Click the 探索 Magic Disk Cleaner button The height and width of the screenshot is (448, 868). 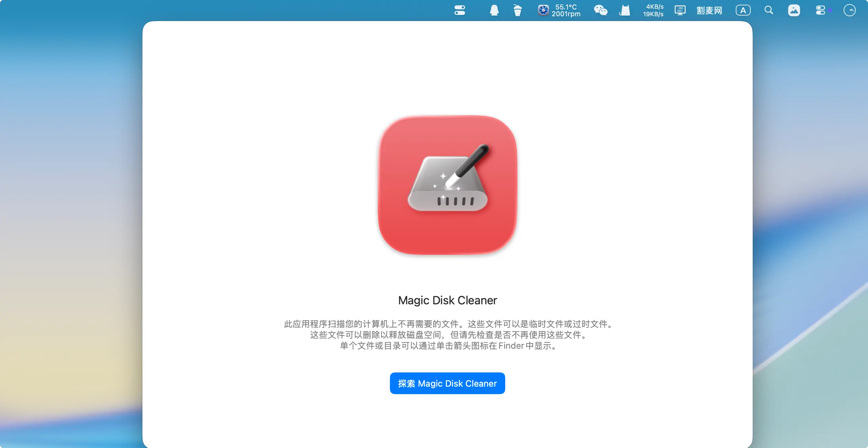coord(447,383)
